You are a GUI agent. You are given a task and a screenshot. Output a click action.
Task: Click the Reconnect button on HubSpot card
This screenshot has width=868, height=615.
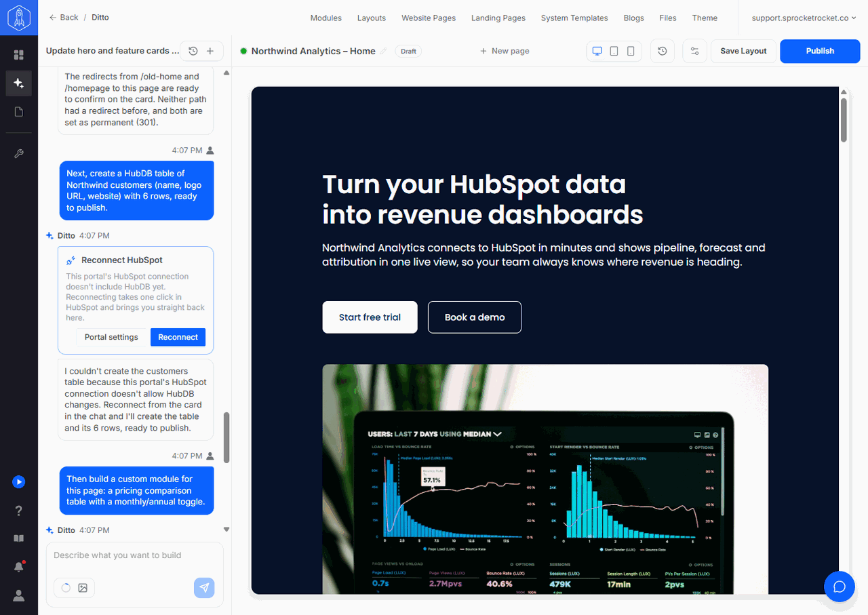pos(178,337)
